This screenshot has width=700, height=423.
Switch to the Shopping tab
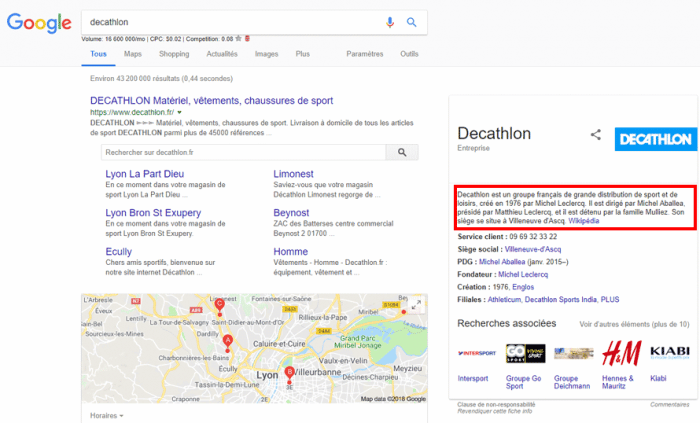pos(174,54)
